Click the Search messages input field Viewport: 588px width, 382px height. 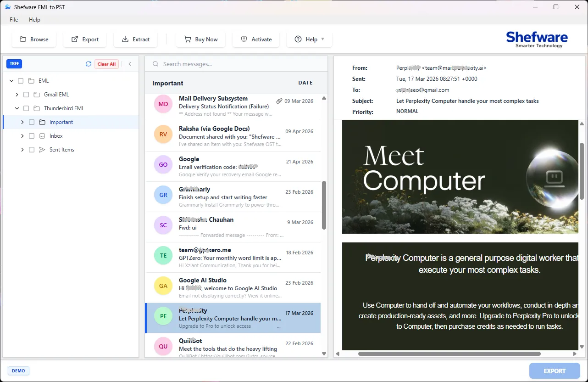click(236, 64)
